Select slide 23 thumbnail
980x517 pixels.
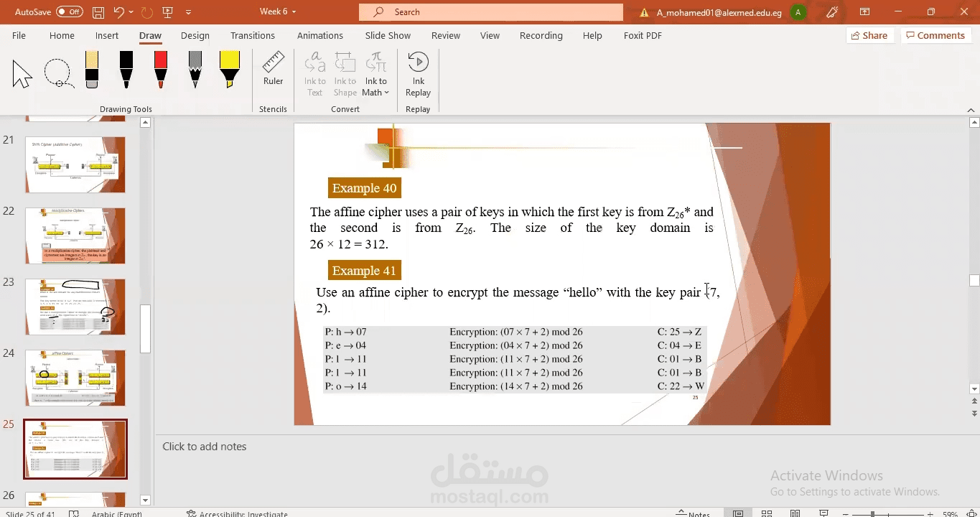pyautogui.click(x=75, y=307)
